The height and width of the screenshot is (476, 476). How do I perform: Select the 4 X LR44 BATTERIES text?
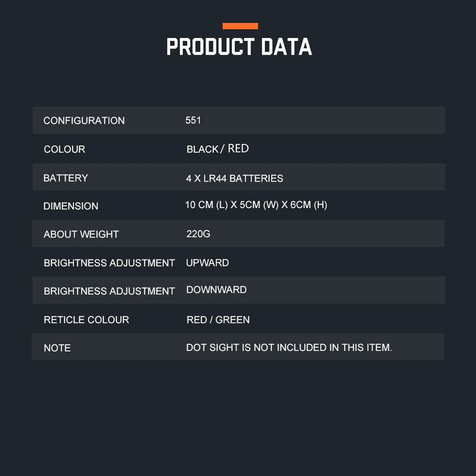pos(234,178)
